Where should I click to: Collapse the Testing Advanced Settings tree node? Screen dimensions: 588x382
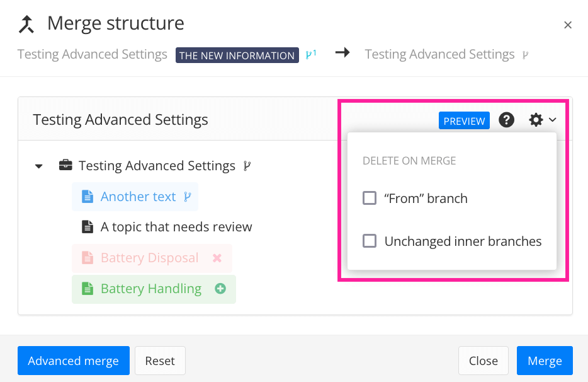pyautogui.click(x=39, y=166)
